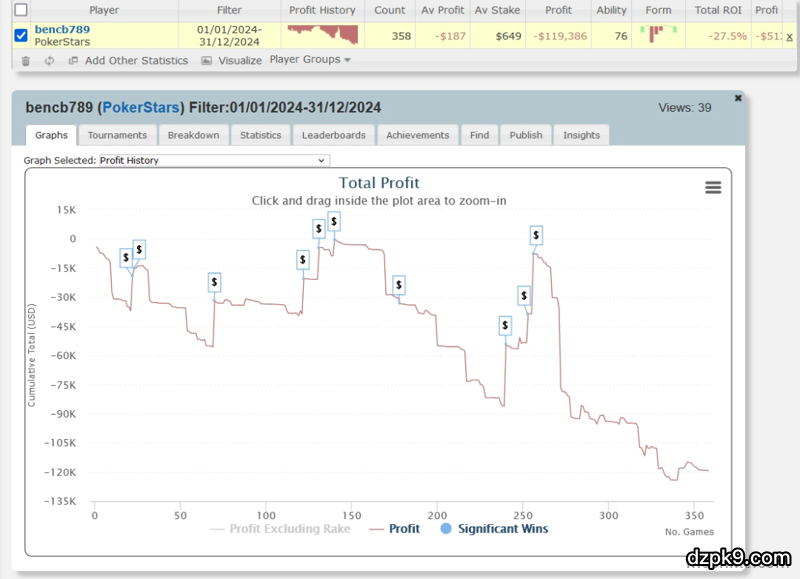Uncheck the bencb789 player checkbox
This screenshot has height=579, width=800.
[x=21, y=36]
